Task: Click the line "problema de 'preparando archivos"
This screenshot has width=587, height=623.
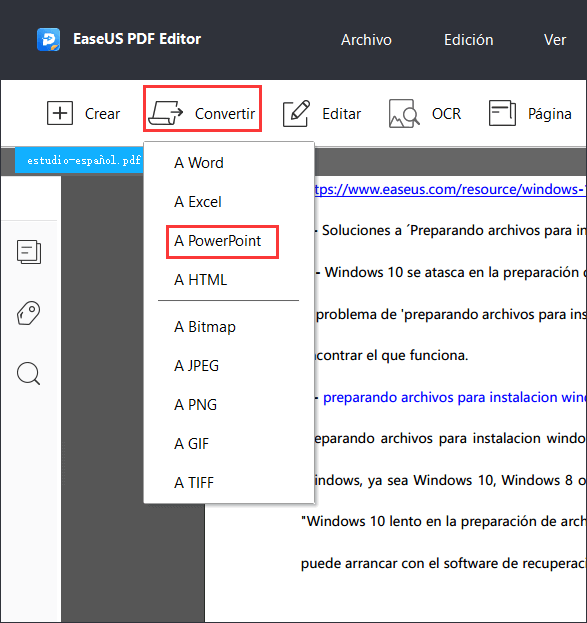Action: 451,315
